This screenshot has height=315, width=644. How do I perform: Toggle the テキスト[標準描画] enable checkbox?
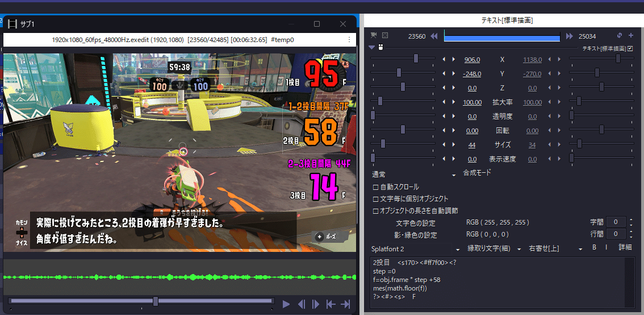coord(630,48)
